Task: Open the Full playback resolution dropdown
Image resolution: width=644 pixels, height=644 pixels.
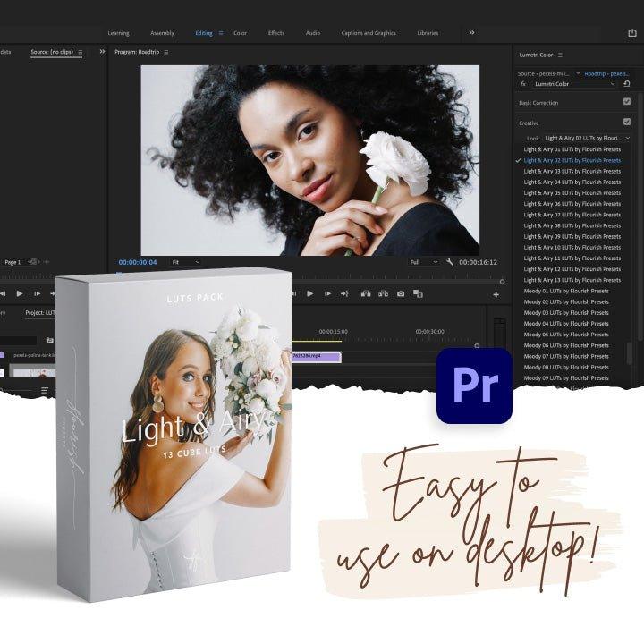Action: pyautogui.click(x=424, y=262)
